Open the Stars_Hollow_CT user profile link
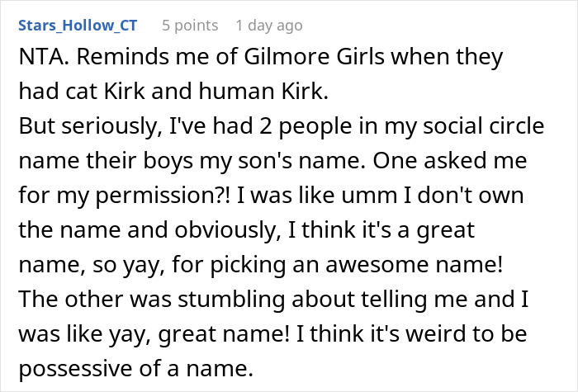 pyautogui.click(x=79, y=26)
